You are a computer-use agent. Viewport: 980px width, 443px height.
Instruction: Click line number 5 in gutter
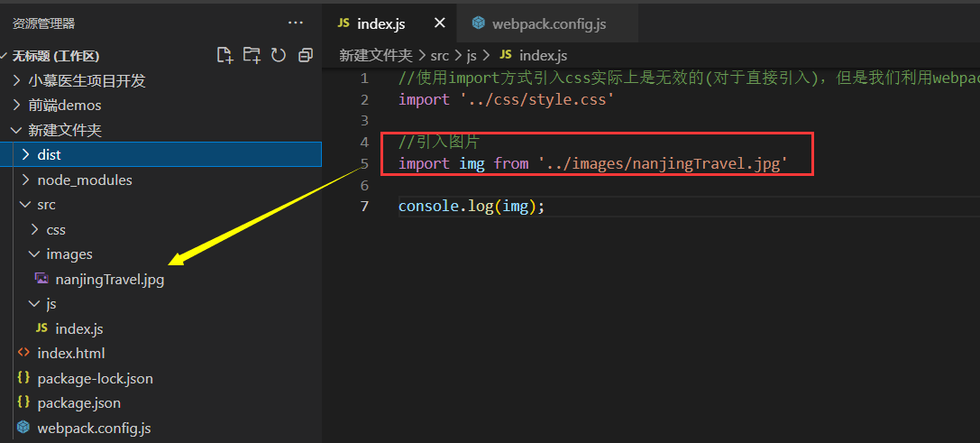point(364,164)
